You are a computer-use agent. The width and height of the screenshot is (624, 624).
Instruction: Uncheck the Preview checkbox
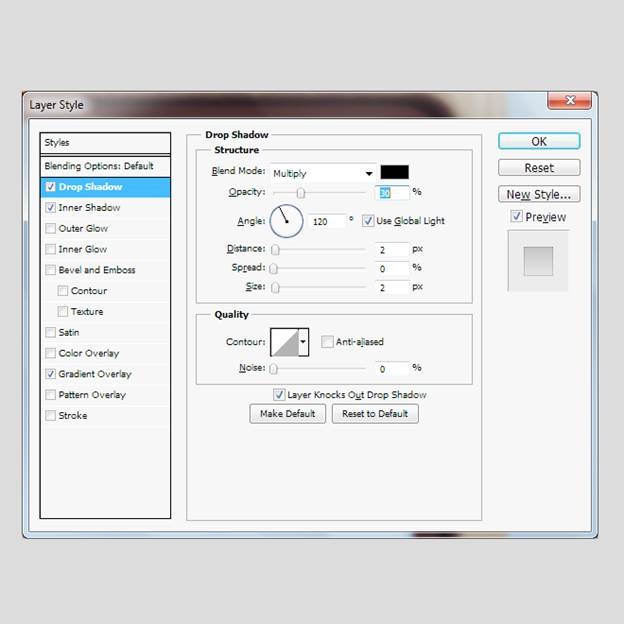coord(516,217)
